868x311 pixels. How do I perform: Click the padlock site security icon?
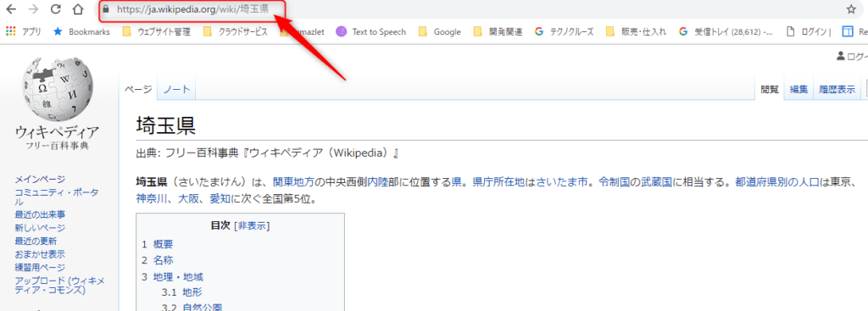pos(106,9)
